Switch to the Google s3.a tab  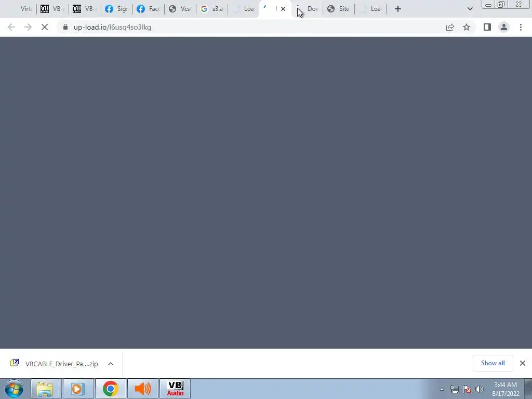click(x=212, y=9)
